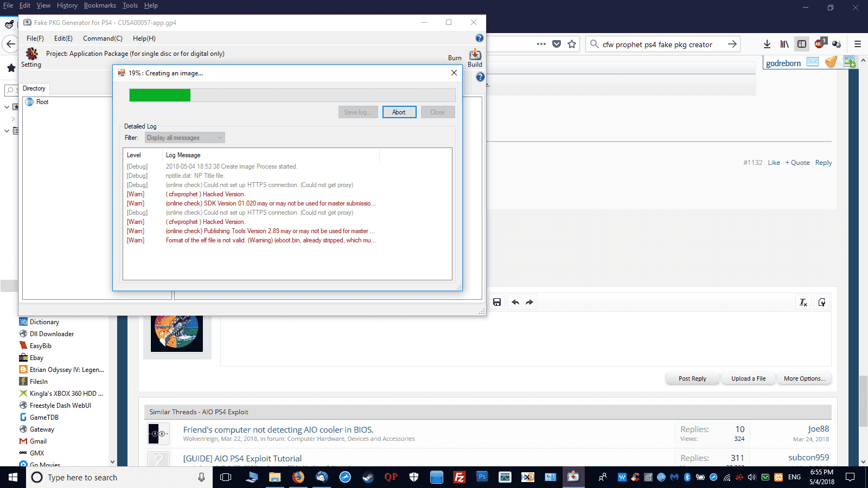Open the Firefox Library icon

(784, 44)
